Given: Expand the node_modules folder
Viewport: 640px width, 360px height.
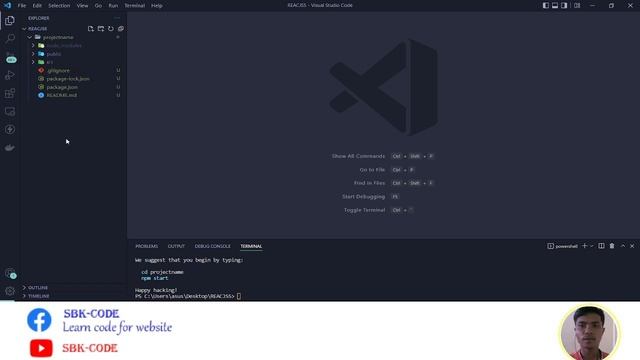Looking at the screenshot, I should (x=73, y=45).
